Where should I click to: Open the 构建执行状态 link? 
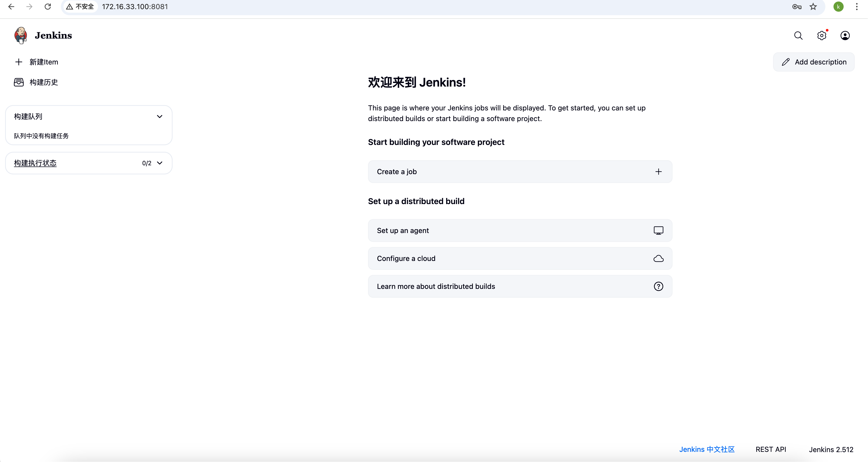tap(35, 163)
